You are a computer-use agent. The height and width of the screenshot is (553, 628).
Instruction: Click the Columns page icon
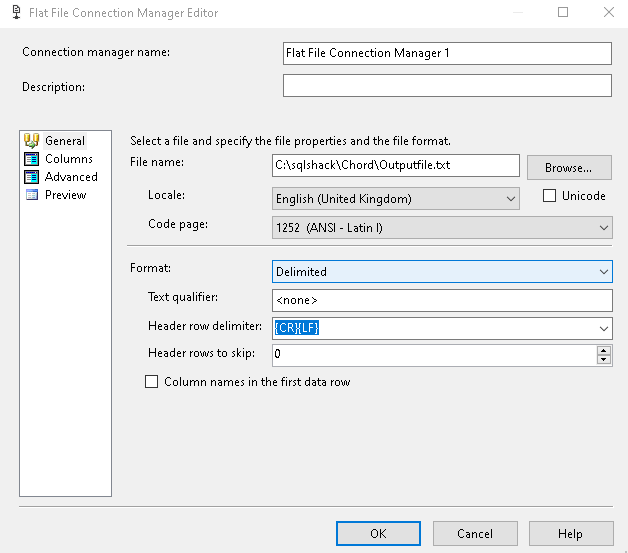(x=31, y=159)
